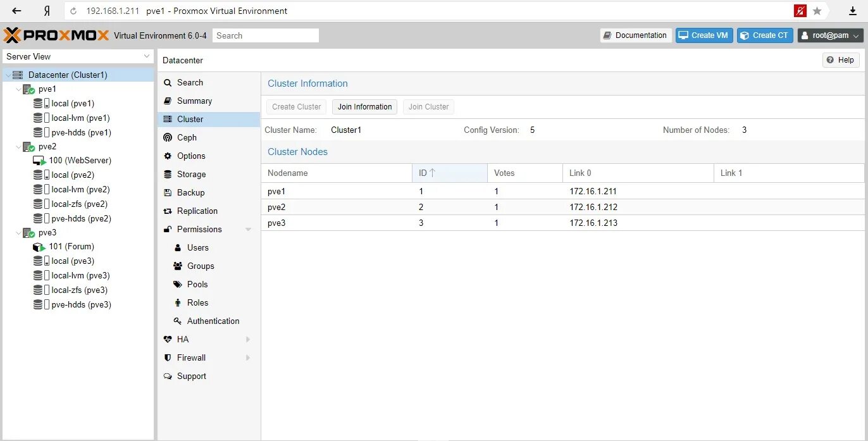Open the Cluster menu item
Image resolution: width=868 pixels, height=441 pixels.
pos(209,119)
